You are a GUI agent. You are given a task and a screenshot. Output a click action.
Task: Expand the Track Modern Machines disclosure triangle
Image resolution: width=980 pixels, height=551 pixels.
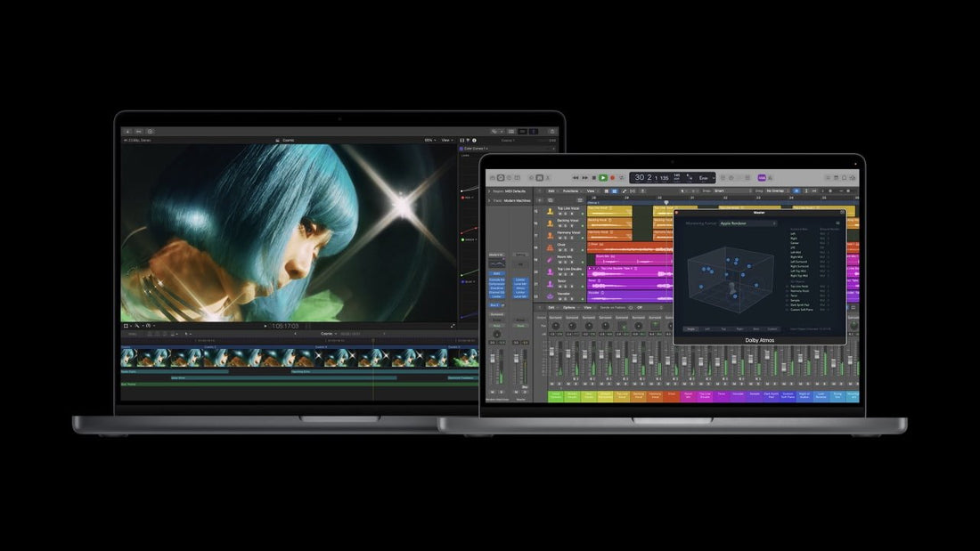[x=489, y=200]
